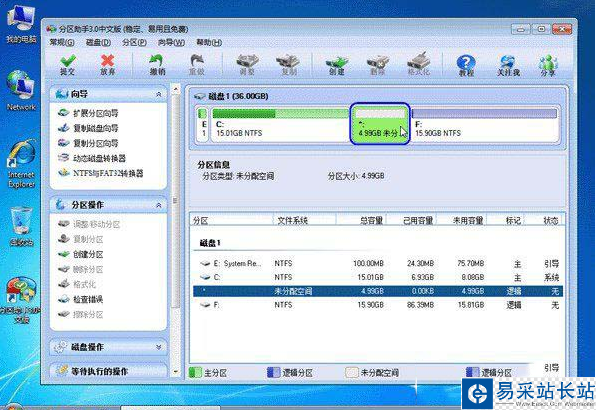Choose 擦除分区 in partition operations
Image resolution: width=596 pixels, height=410 pixels.
tap(81, 314)
